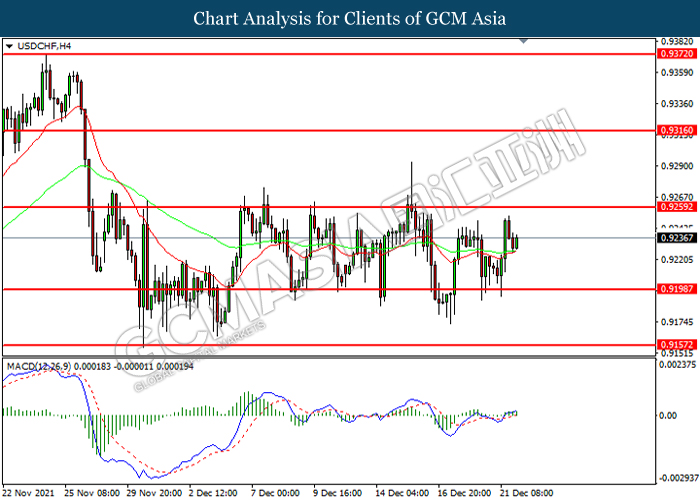Click the 21 Dec 08:00 time label

pos(526,493)
